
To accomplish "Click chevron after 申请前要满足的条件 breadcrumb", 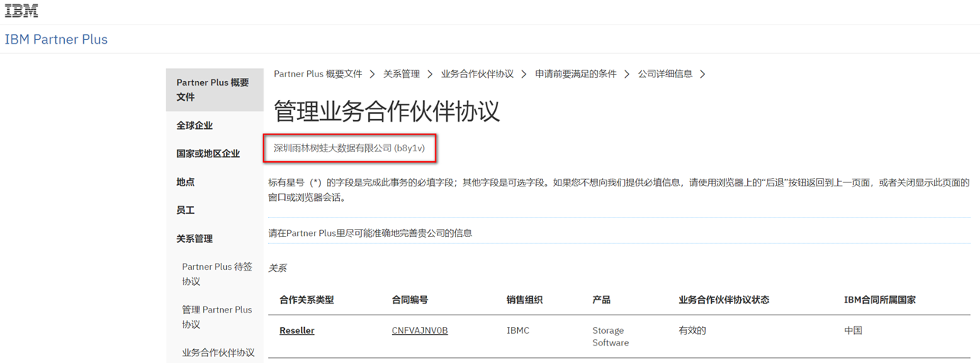I will [x=627, y=74].
